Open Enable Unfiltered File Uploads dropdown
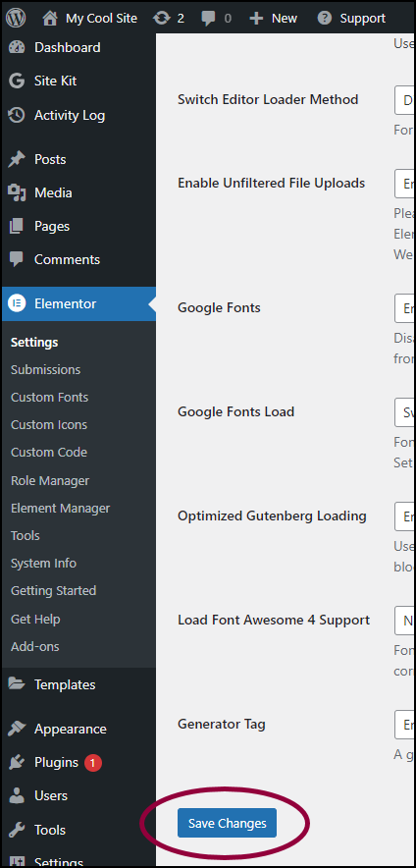This screenshot has width=416, height=868. pos(405,184)
